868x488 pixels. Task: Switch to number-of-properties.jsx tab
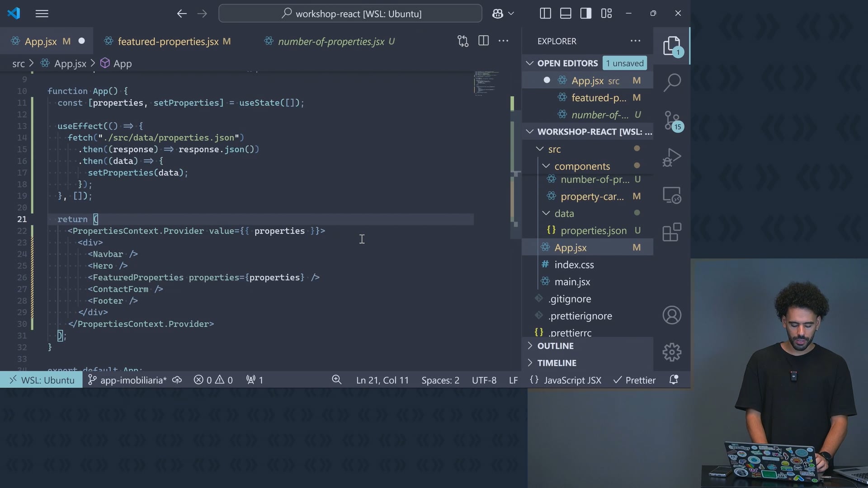[x=331, y=42]
